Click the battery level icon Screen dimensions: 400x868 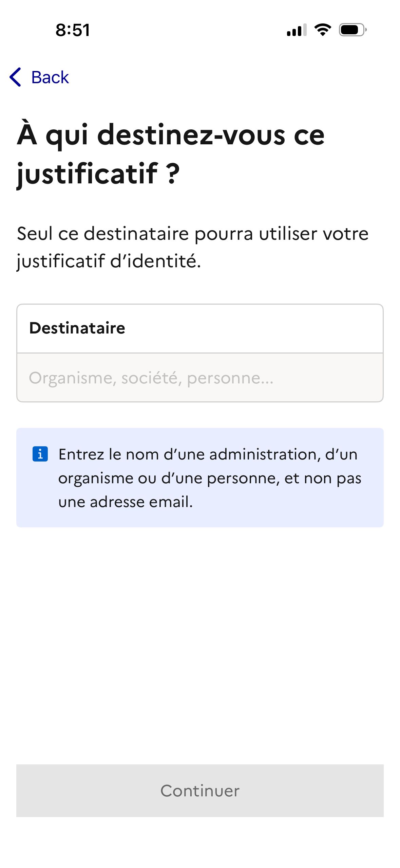352,30
